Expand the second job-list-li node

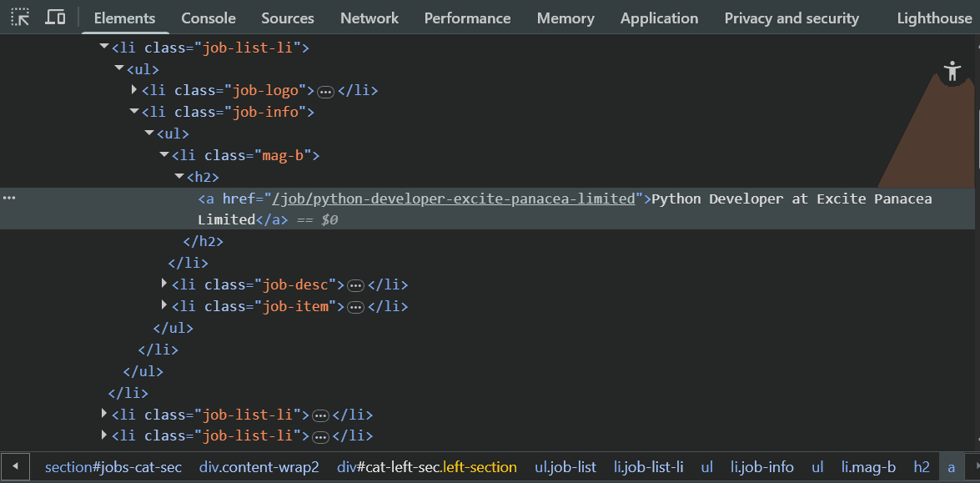pos(103,413)
